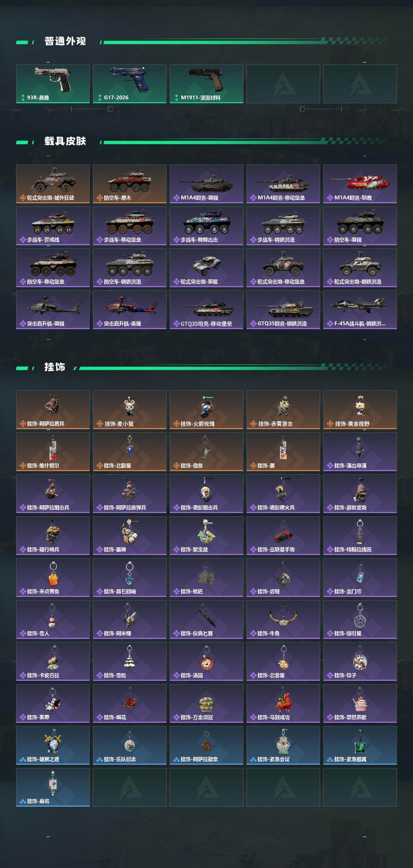Screen dimensions: 413x868
Task: Choose the F-45A战斗机 fighter jet skin
Action: coord(360,310)
